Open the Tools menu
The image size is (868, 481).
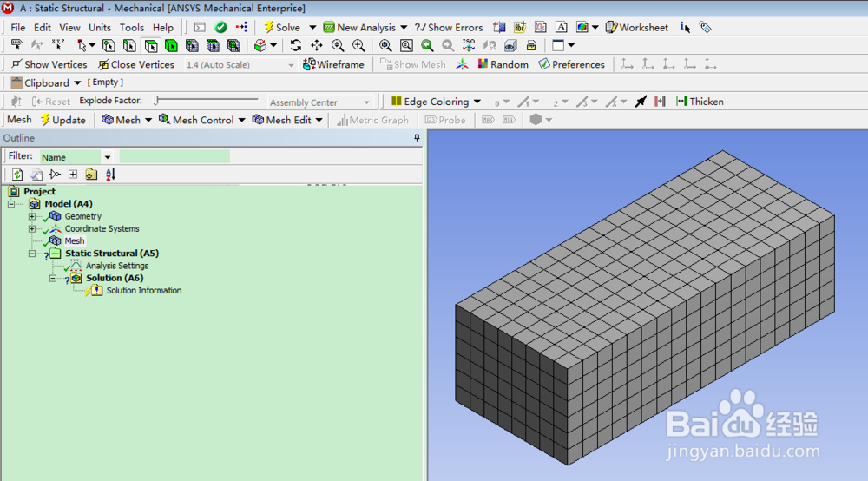132,28
